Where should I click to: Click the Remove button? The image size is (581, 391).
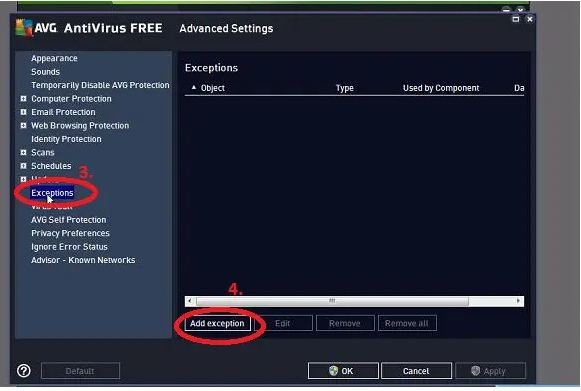(345, 323)
